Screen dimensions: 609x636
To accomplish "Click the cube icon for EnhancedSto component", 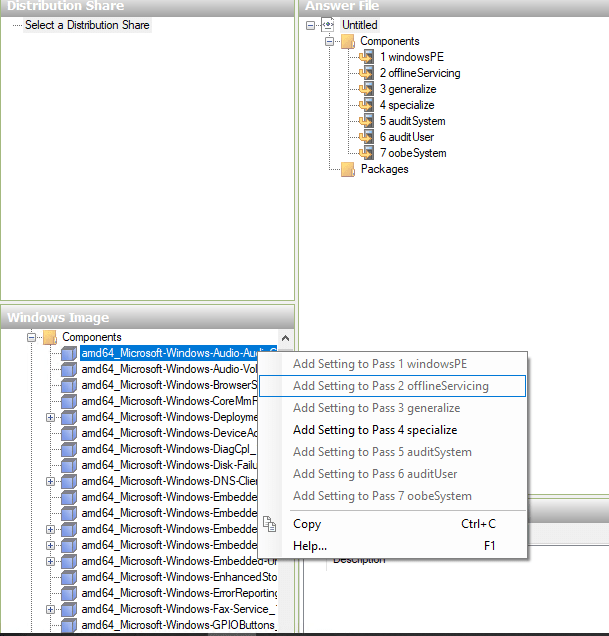I will pos(69,577).
